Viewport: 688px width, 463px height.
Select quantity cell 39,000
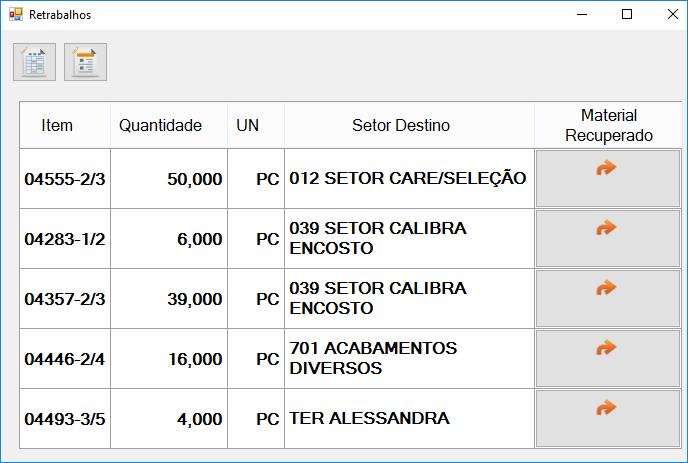pos(169,298)
